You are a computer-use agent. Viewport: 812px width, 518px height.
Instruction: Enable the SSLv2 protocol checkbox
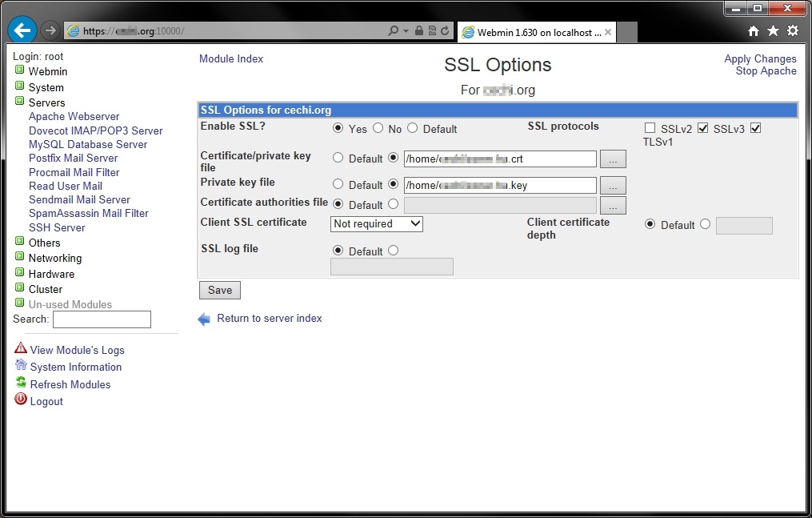[x=650, y=128]
